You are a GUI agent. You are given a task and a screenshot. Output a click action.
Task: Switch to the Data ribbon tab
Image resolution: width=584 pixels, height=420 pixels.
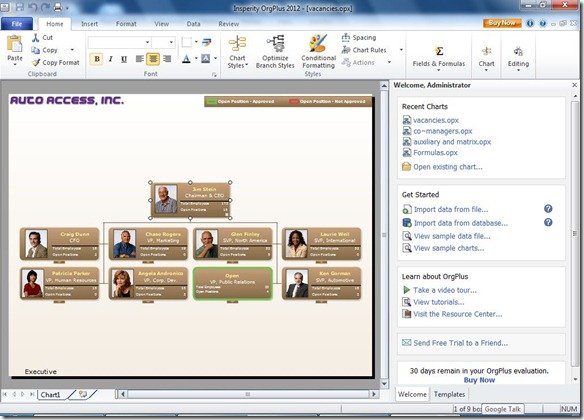pos(193,23)
